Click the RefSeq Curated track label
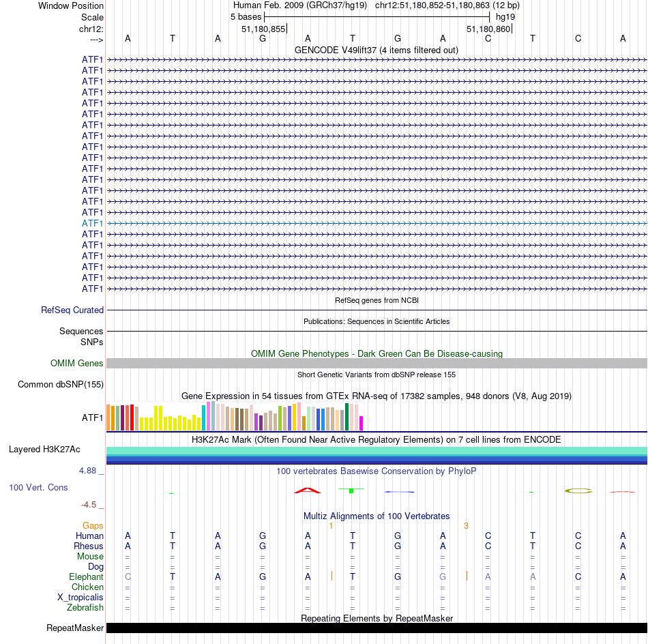 pyautogui.click(x=72, y=310)
